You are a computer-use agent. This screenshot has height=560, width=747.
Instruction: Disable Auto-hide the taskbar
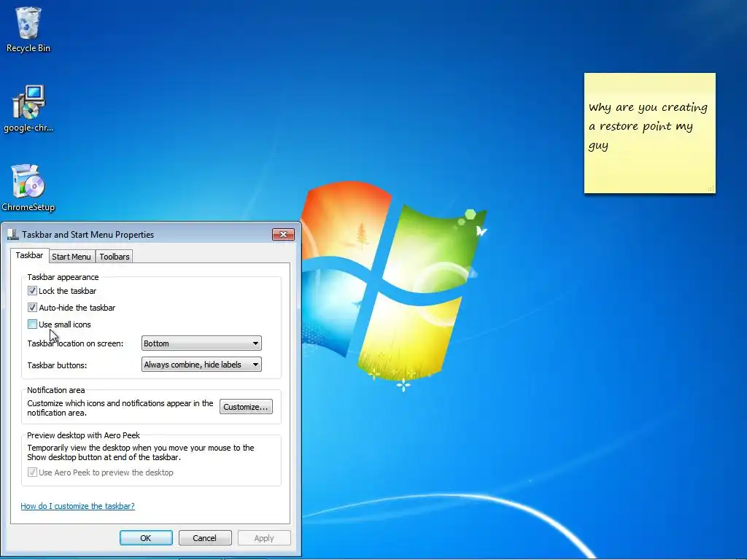[32, 308]
